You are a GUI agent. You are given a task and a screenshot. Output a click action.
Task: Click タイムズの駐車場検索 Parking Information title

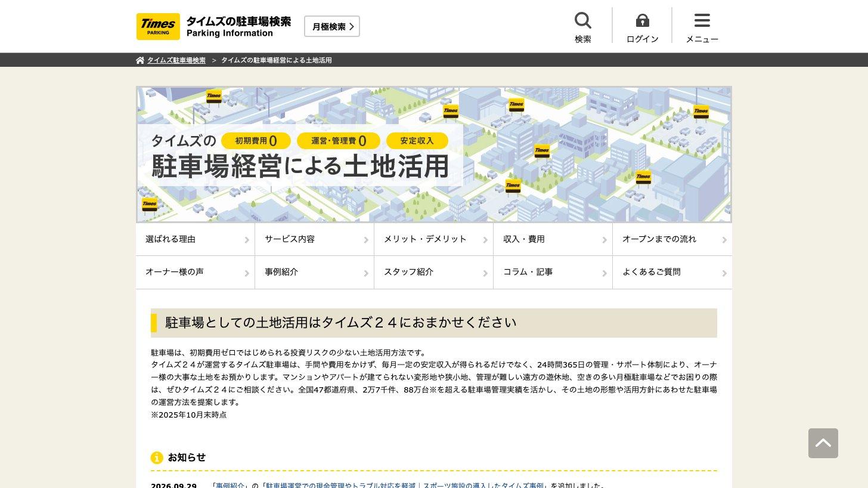[238, 27]
